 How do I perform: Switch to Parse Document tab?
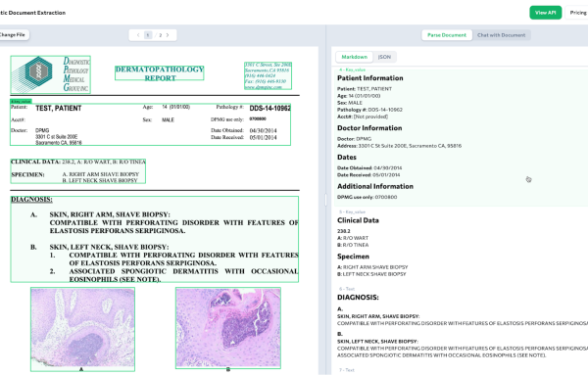point(447,35)
